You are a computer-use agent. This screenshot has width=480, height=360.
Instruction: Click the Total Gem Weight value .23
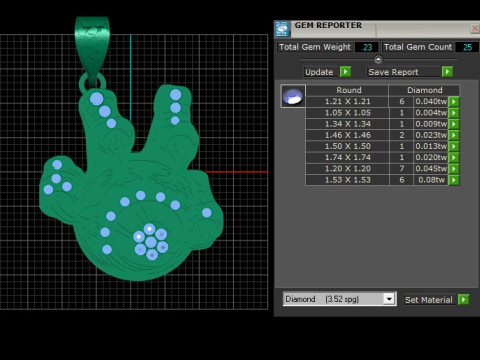[367, 47]
